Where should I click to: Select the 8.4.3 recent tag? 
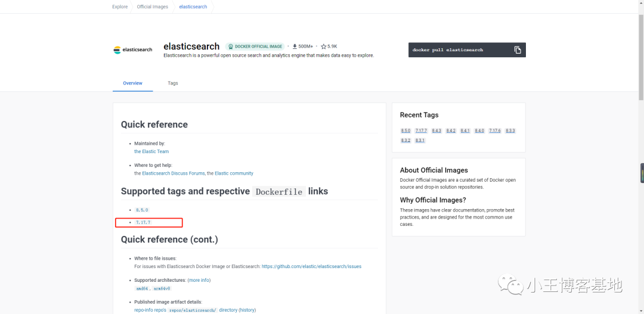pos(436,131)
